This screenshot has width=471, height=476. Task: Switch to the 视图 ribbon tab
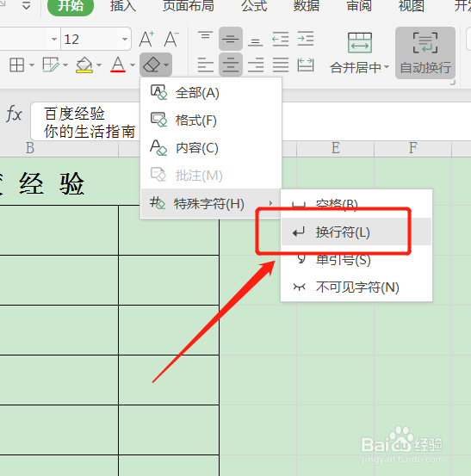click(412, 6)
